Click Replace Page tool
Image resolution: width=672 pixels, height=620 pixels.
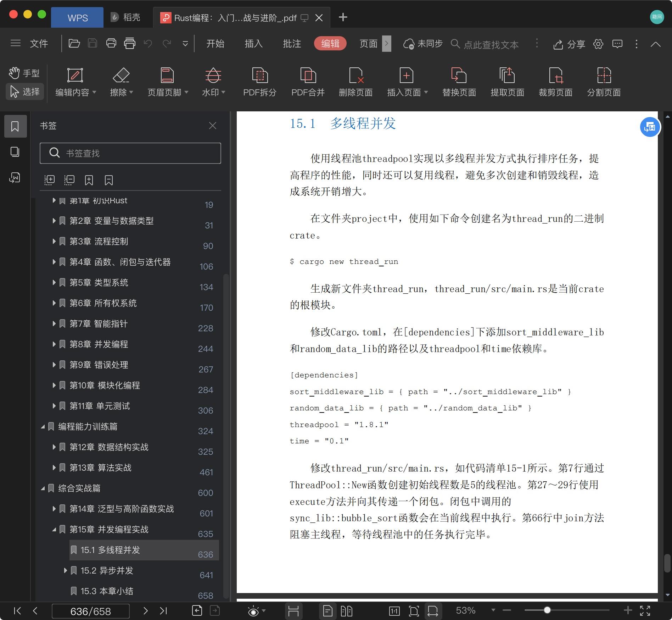[459, 82]
